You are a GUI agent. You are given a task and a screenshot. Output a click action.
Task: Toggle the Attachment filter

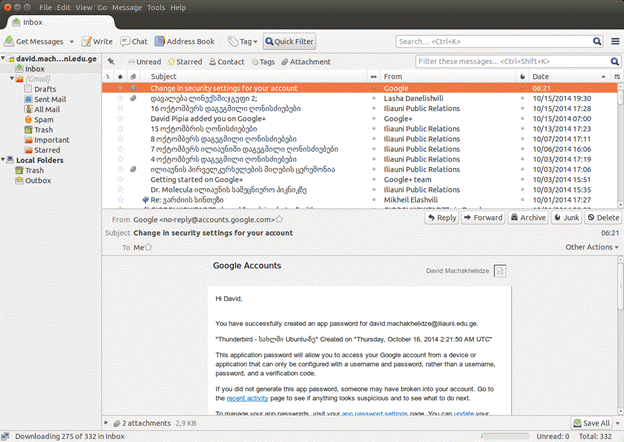(x=306, y=62)
